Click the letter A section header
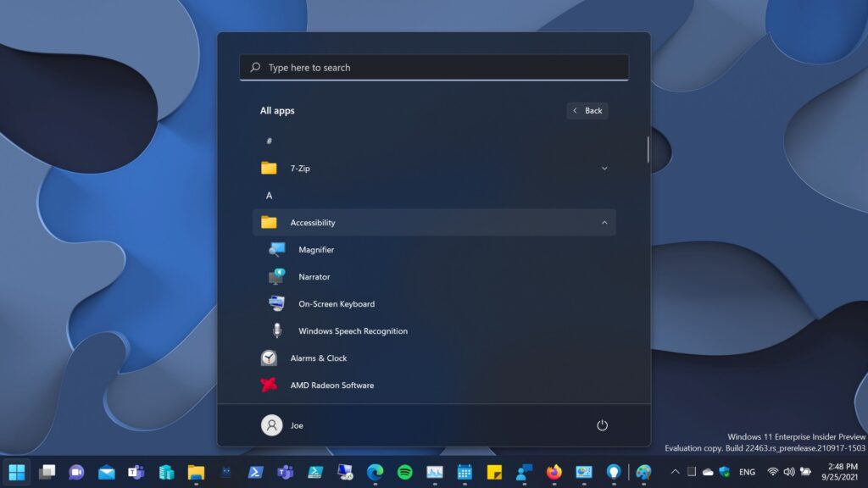Image resolution: width=868 pixels, height=488 pixels. 269,196
